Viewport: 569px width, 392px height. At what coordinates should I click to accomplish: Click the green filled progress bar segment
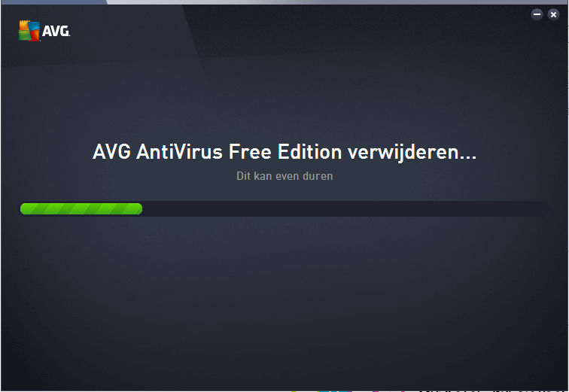point(81,209)
